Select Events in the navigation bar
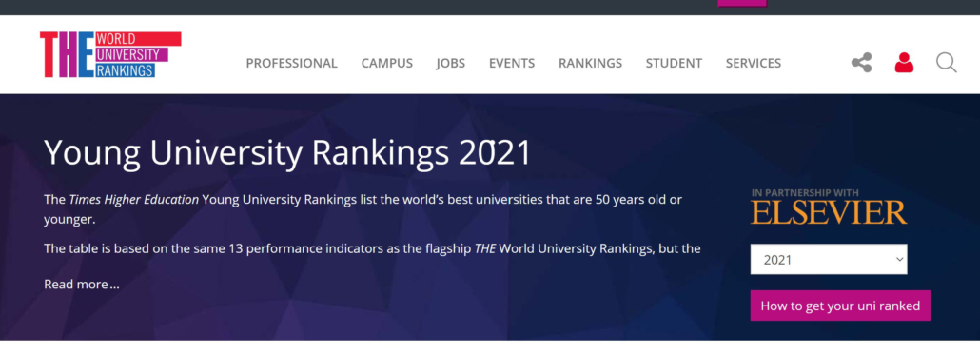980x355 pixels. 512,63
